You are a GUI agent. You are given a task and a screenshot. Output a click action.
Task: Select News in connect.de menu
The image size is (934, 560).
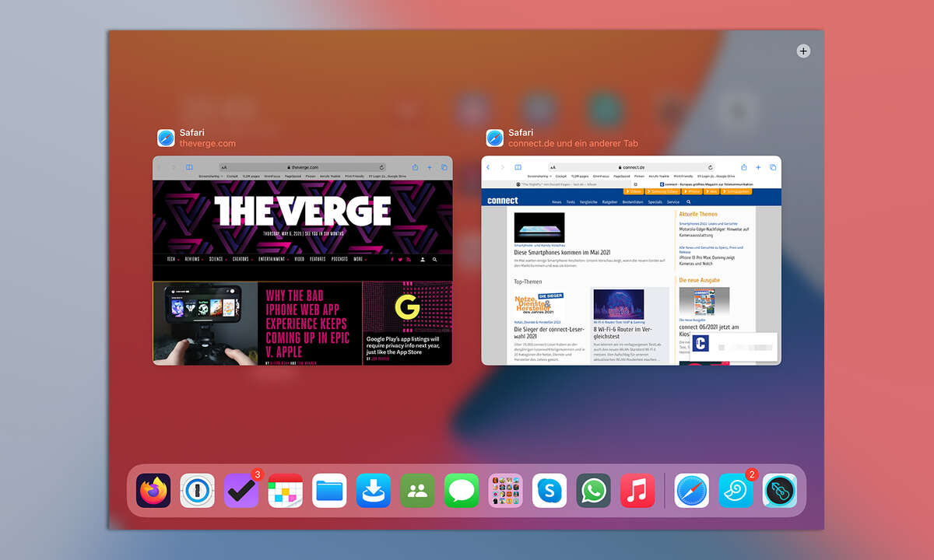pos(557,201)
